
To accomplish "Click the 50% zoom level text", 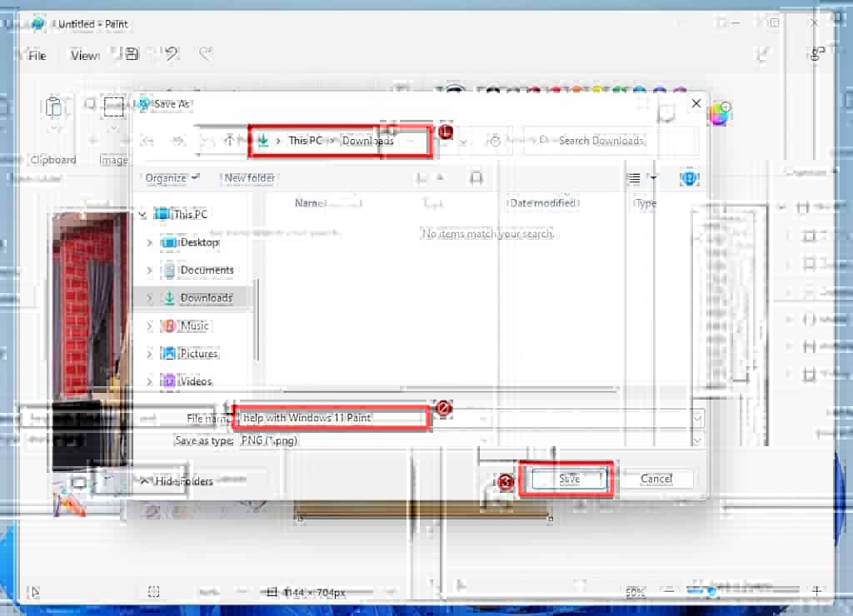I will 635,592.
